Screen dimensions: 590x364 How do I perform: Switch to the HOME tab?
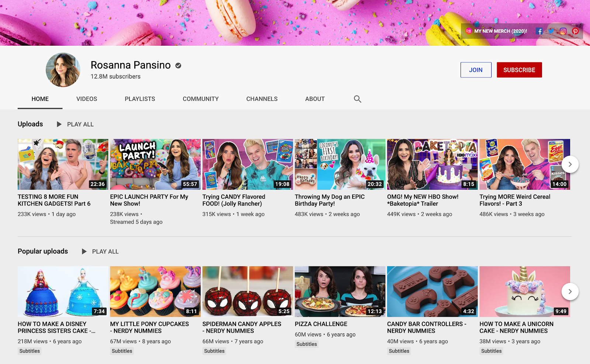pos(40,99)
